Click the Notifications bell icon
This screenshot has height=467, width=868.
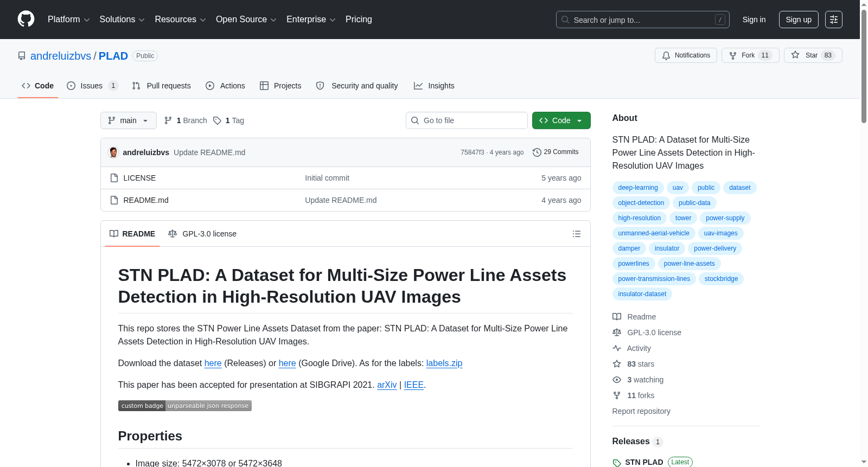(666, 55)
